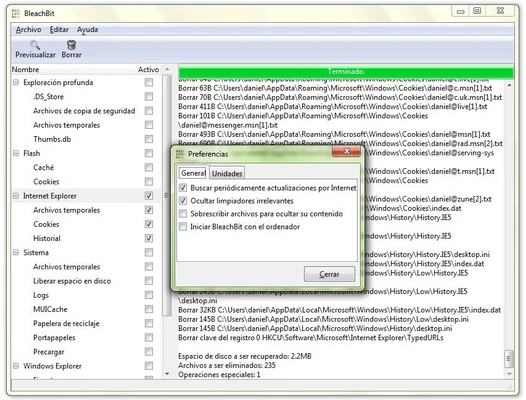Check the Flash Caché checkbox

(x=149, y=167)
